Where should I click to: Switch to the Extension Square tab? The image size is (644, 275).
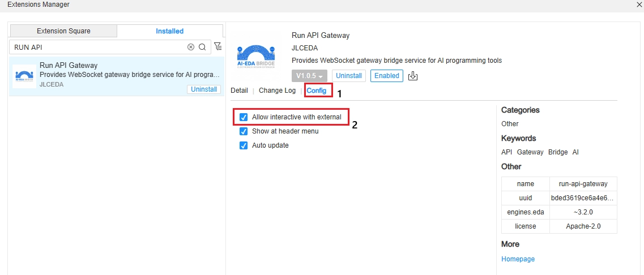[x=63, y=31]
